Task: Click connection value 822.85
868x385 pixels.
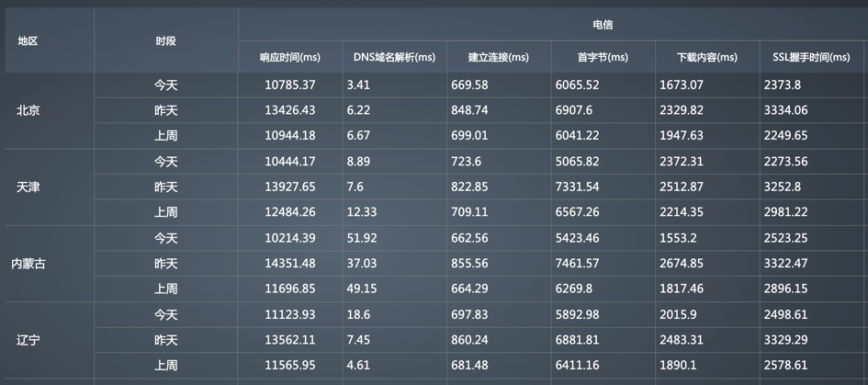Action: [469, 187]
